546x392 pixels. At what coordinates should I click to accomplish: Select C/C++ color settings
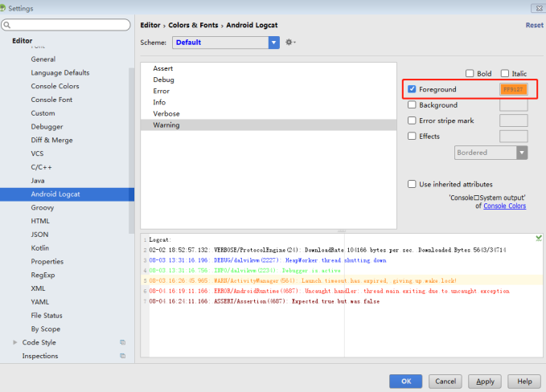(x=41, y=167)
